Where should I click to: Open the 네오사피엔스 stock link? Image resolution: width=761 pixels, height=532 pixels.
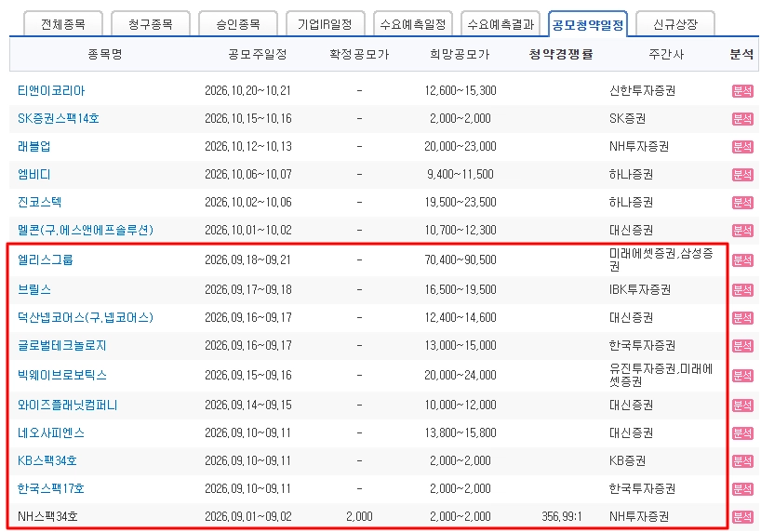51,433
